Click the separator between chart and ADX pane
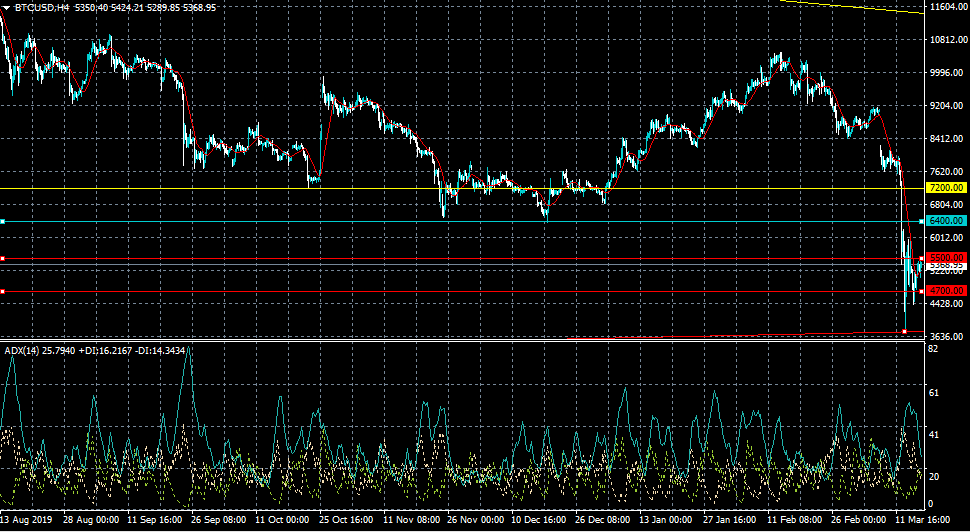The image size is (970, 532). click(x=460, y=341)
